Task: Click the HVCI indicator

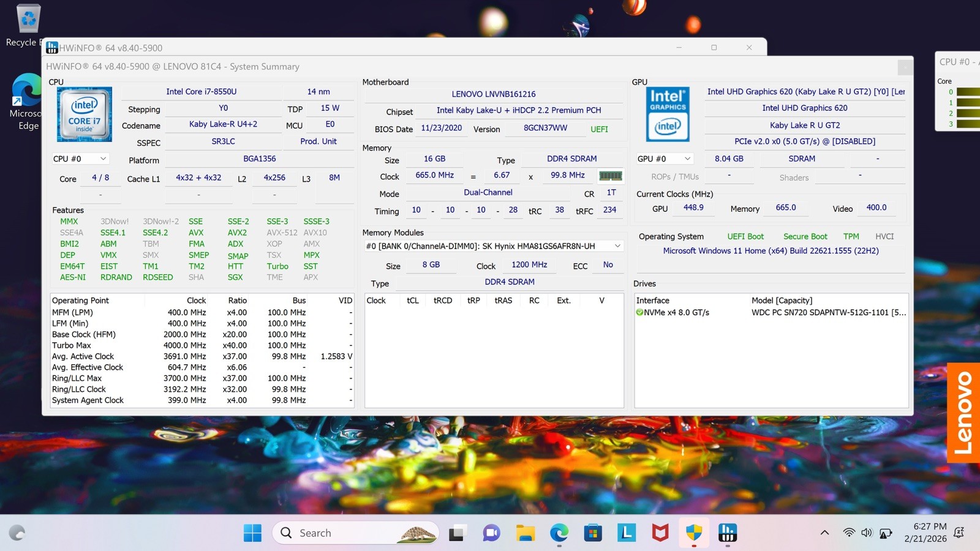Action: tap(884, 236)
